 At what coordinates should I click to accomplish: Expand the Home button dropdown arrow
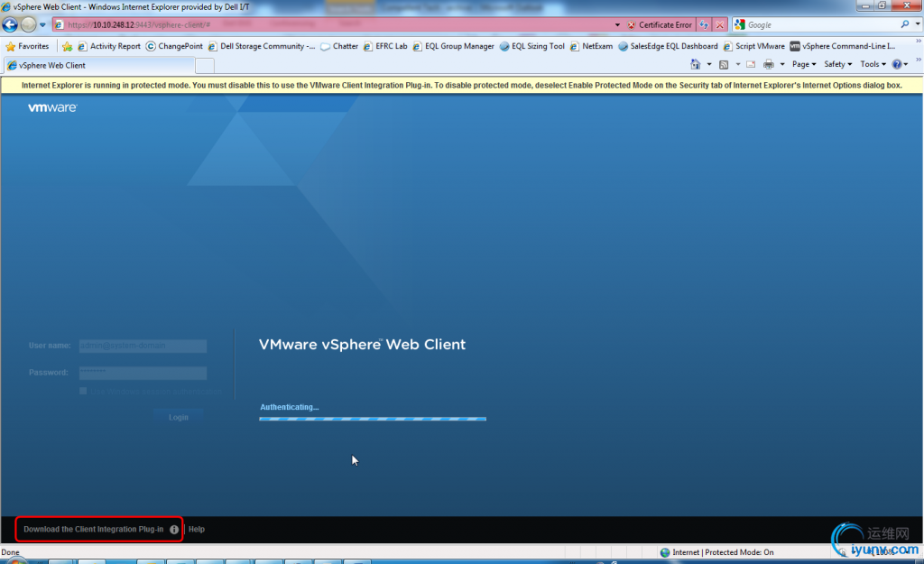point(709,64)
